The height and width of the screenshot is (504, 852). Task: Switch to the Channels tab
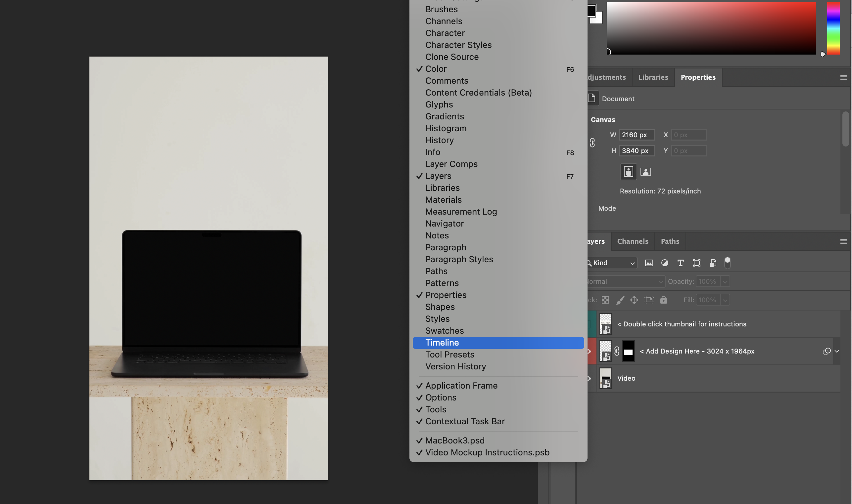click(633, 241)
